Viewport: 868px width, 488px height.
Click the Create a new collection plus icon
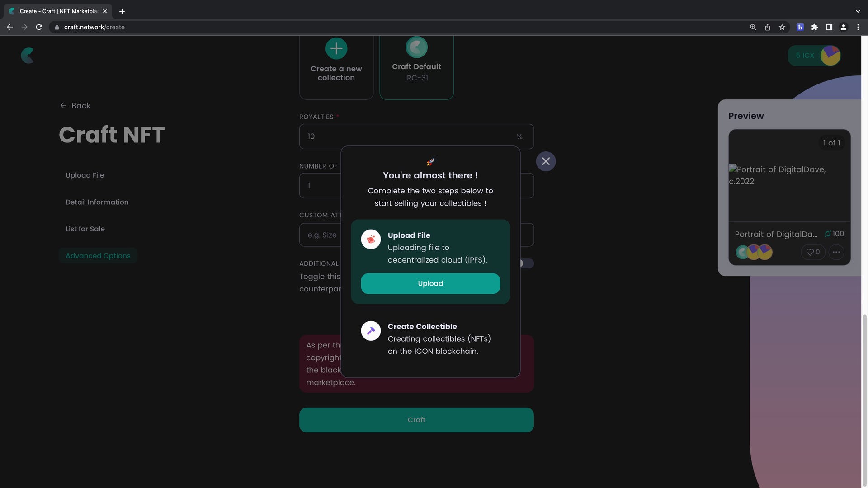tap(336, 48)
